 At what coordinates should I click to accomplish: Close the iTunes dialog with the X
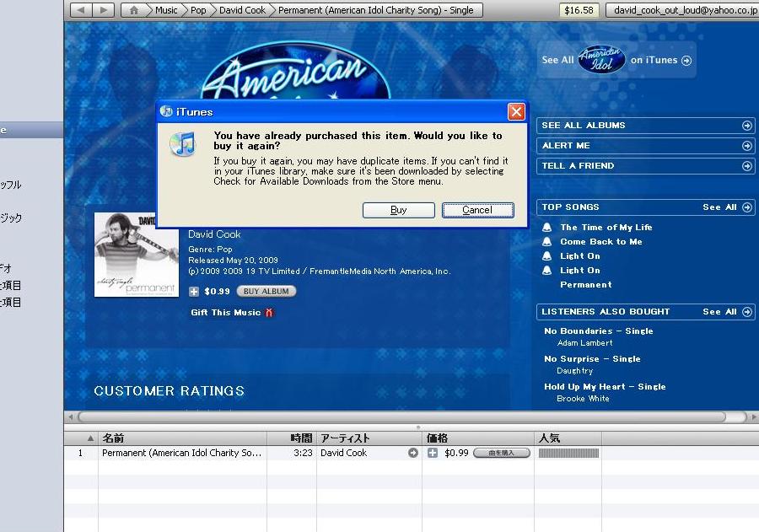[x=516, y=112]
